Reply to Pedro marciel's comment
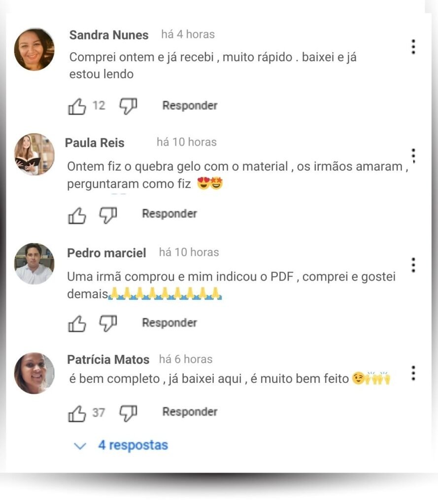Screen dimensions: 438x504 [x=169, y=323]
